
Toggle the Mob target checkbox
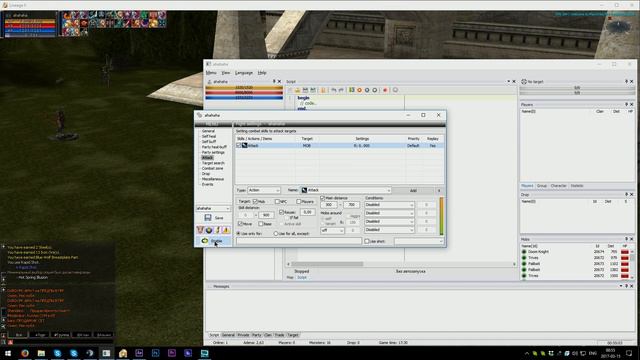[255, 201]
